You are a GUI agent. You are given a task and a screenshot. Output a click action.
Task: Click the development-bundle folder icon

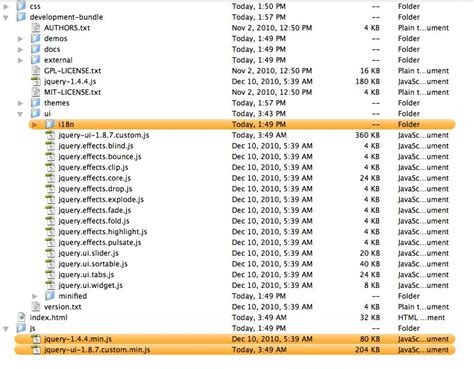[x=21, y=17]
